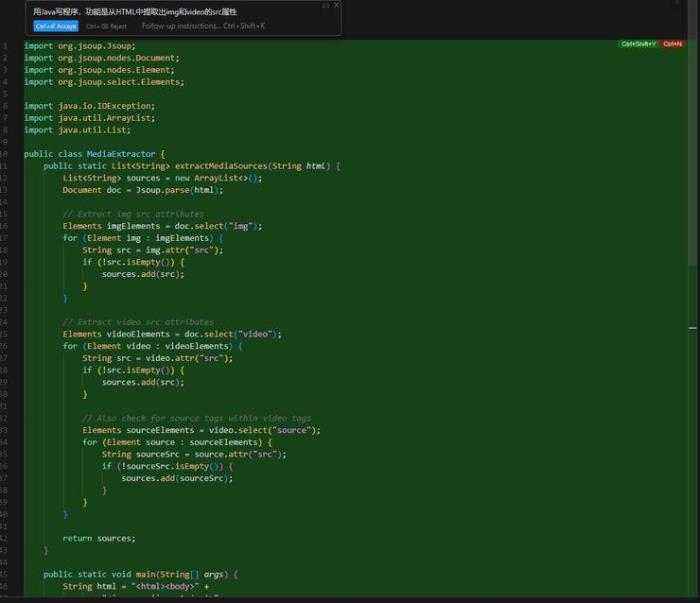Screen dimensions: 700x603
Task: Focus the Follow-up instructions input field
Action: (203, 26)
